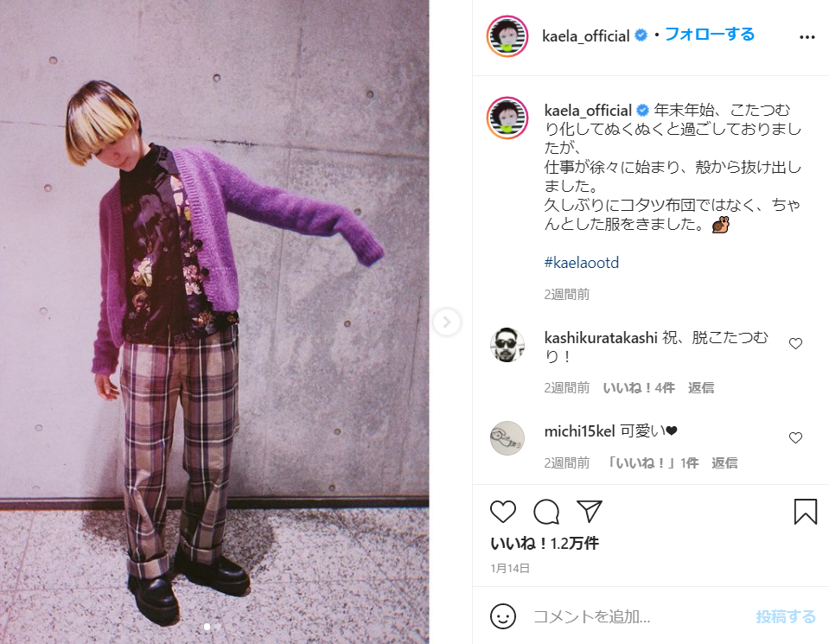
Task: Open the #kaelaootd hashtag link
Action: pos(582,262)
